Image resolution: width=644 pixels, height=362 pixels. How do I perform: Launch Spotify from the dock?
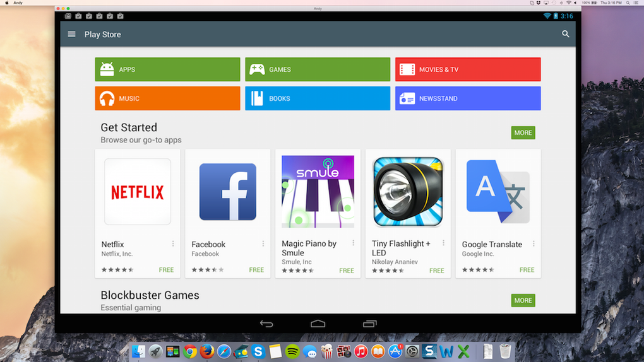(292, 351)
